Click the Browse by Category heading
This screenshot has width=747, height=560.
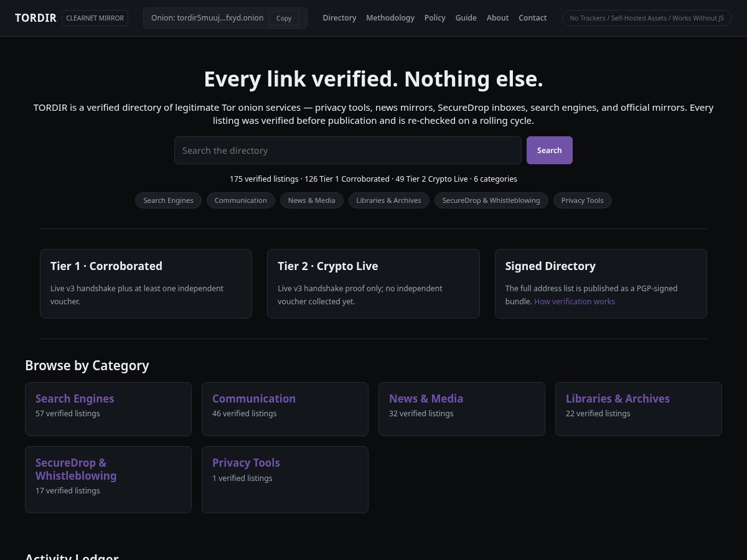(87, 366)
